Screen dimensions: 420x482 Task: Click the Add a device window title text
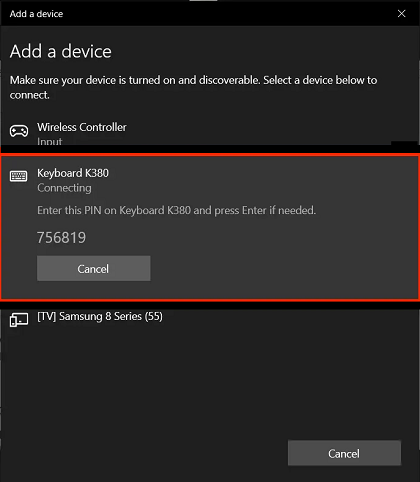click(x=36, y=14)
